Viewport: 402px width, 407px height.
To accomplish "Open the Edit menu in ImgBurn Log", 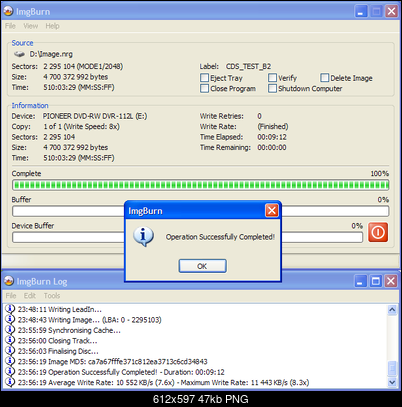I will 29,296.
